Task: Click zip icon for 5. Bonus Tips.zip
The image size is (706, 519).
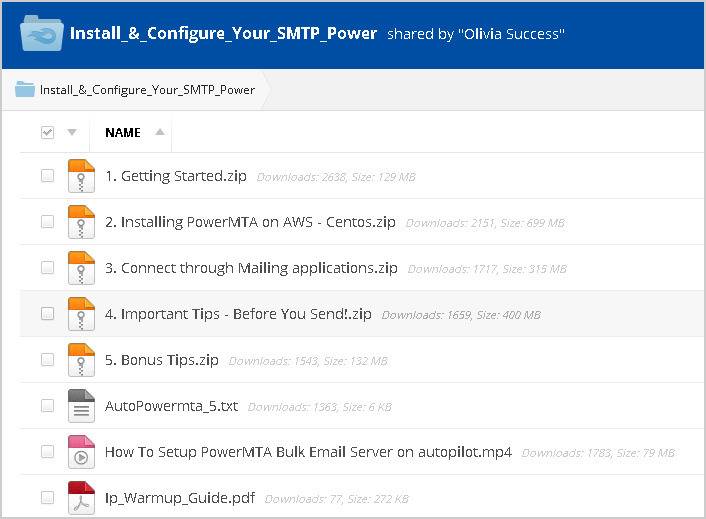Action: point(81,360)
